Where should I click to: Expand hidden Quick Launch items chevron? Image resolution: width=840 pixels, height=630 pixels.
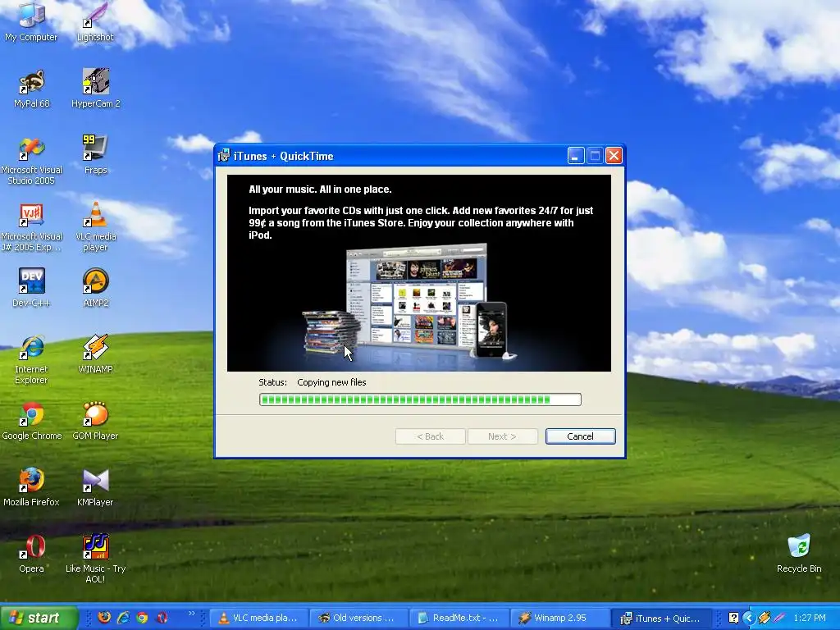pos(192,614)
